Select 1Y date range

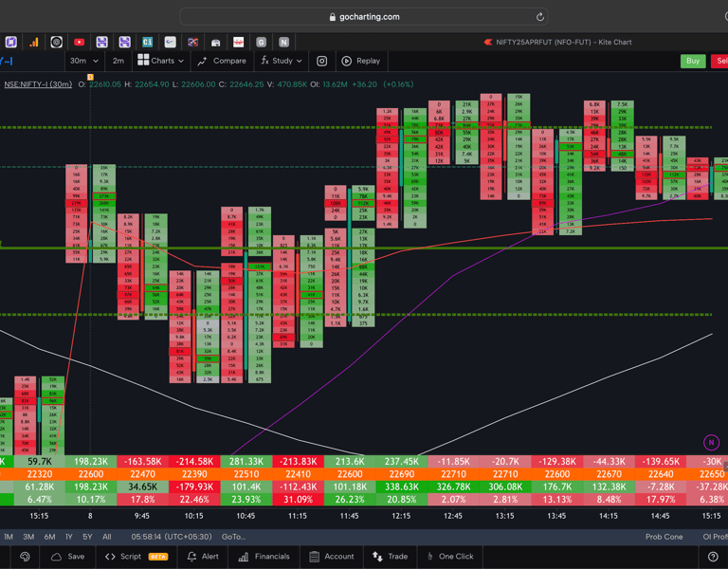pyautogui.click(x=68, y=537)
